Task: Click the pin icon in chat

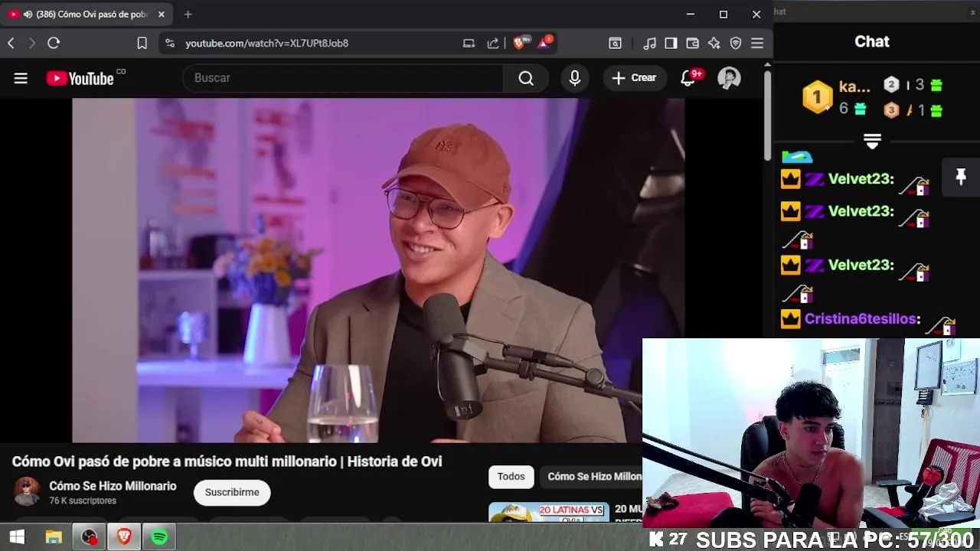Action: tap(961, 178)
